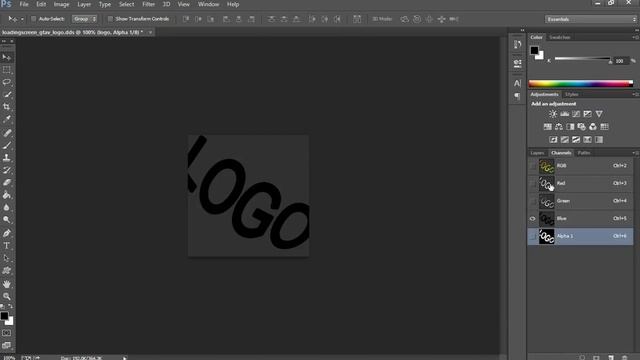The image size is (640, 360).
Task: Select the Brush tool
Action: 7,145
